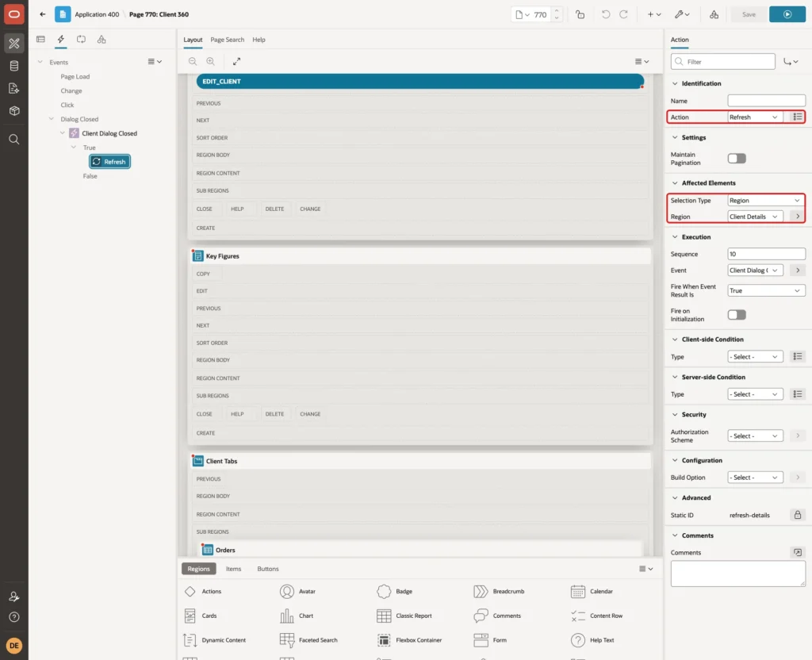
Task: Click the Static ID lock icon
Action: point(798,515)
